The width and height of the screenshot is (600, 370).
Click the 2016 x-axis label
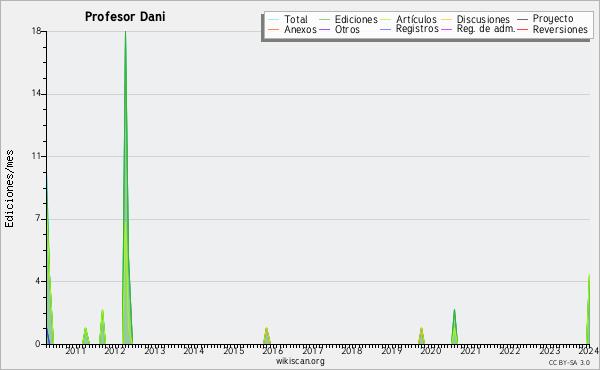click(273, 350)
